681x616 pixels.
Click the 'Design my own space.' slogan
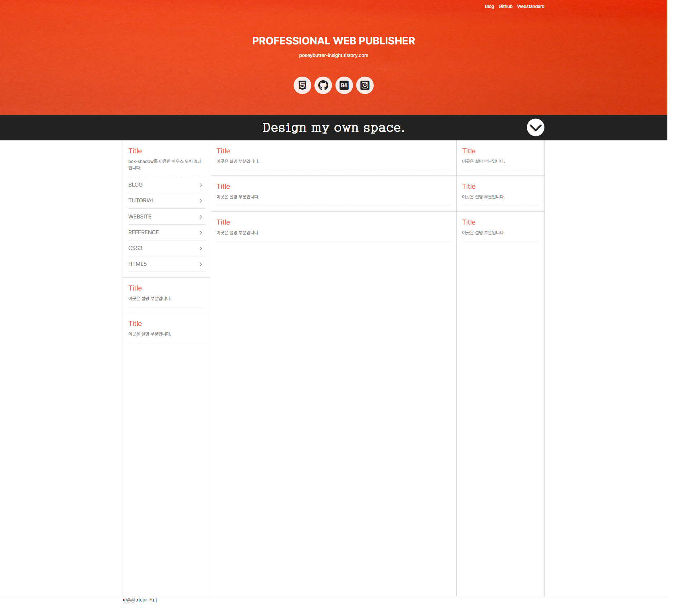tap(334, 127)
